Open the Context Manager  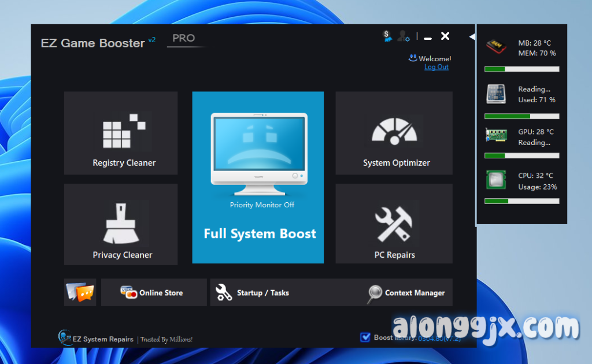point(408,293)
